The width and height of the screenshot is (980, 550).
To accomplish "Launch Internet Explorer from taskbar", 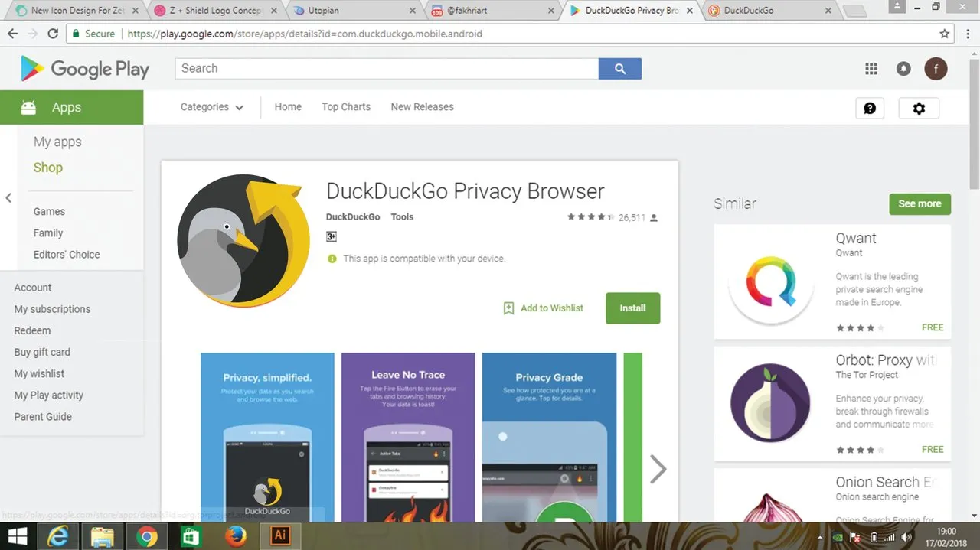I will point(58,536).
